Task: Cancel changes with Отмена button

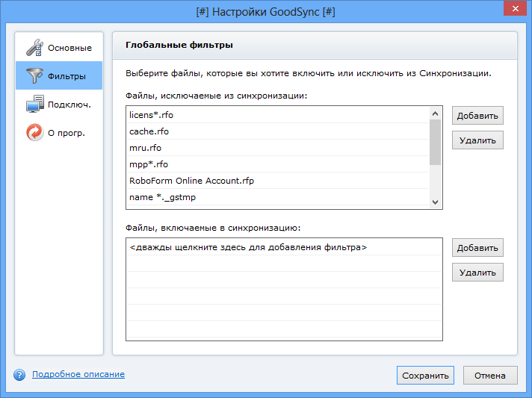Action: pos(490,376)
